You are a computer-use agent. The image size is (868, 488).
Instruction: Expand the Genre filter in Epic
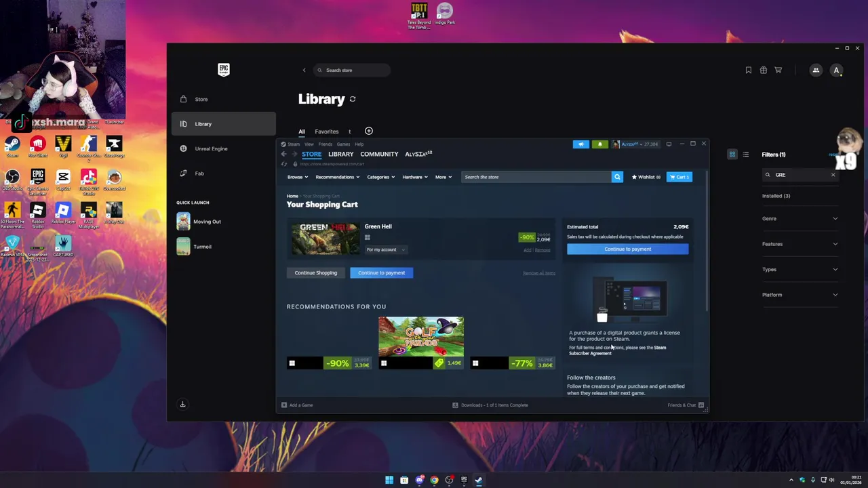tap(800, 218)
